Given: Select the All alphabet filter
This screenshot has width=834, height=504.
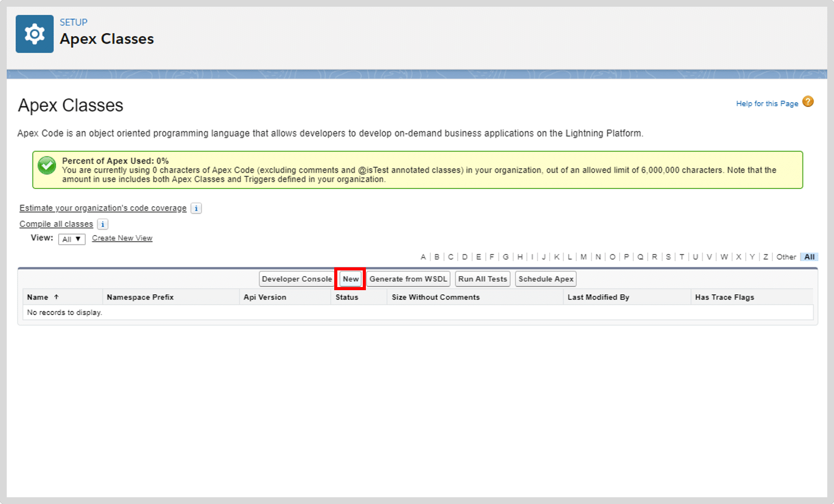Looking at the screenshot, I should (x=810, y=257).
